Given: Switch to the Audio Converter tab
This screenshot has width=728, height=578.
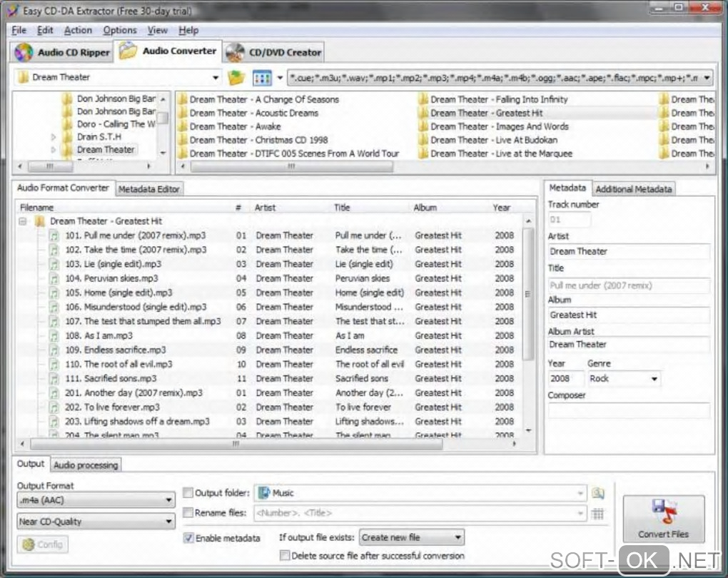Looking at the screenshot, I should tap(168, 51).
